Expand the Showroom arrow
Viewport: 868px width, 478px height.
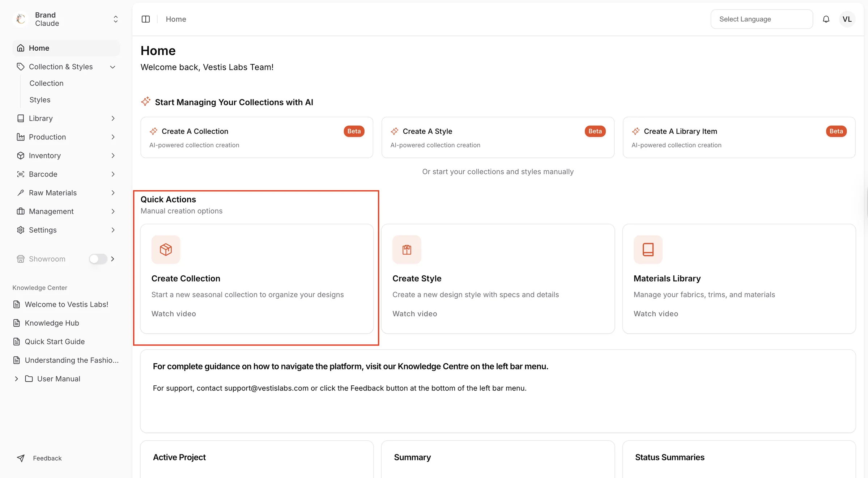(113, 259)
